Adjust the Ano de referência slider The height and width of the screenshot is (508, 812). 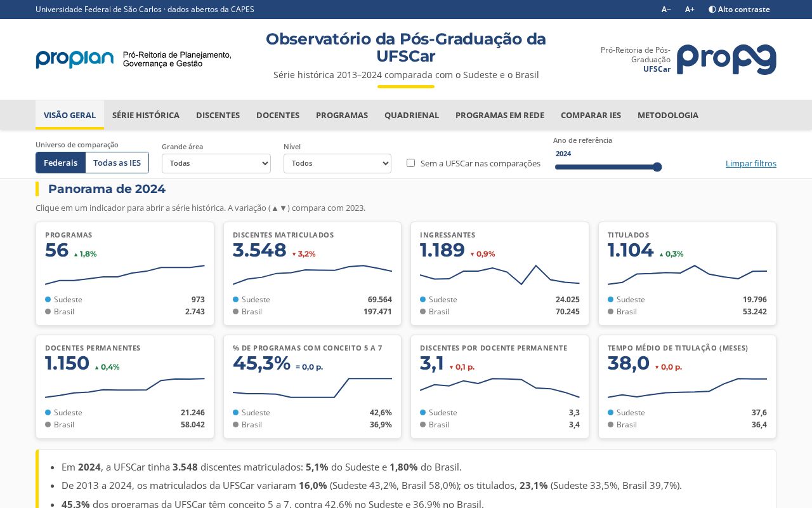click(x=608, y=167)
